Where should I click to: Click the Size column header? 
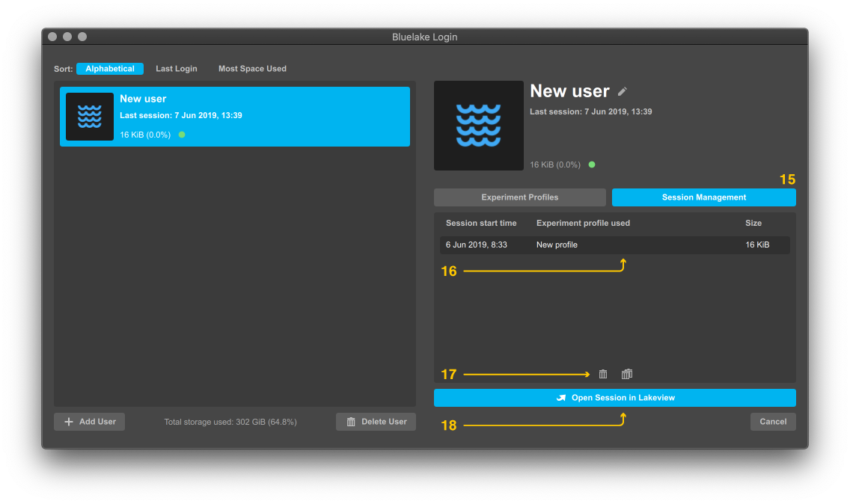pyautogui.click(x=753, y=223)
